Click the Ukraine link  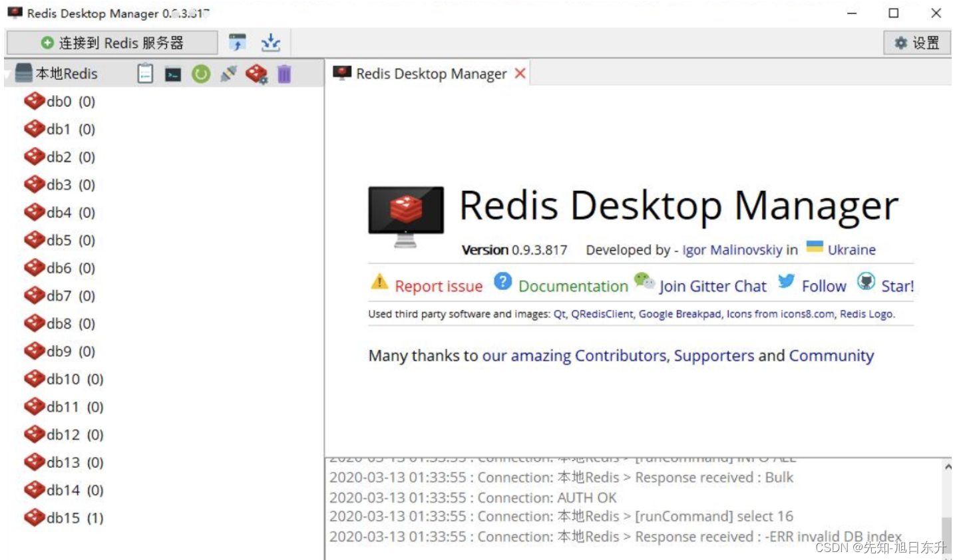click(x=852, y=250)
